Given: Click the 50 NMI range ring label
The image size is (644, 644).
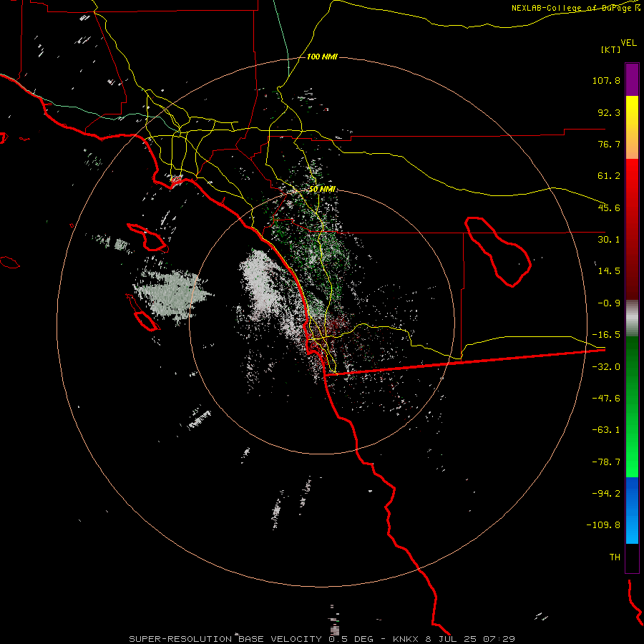Looking at the screenshot, I should [x=322, y=189].
